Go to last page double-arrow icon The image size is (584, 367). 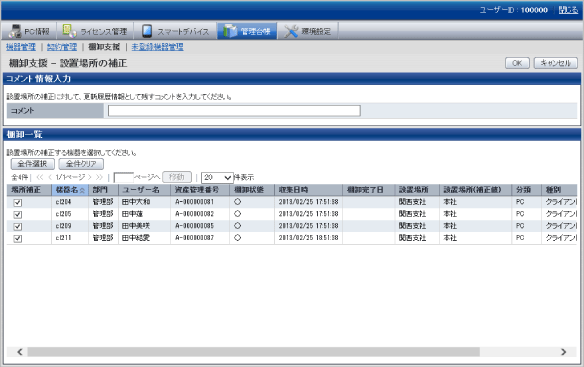click(x=99, y=177)
